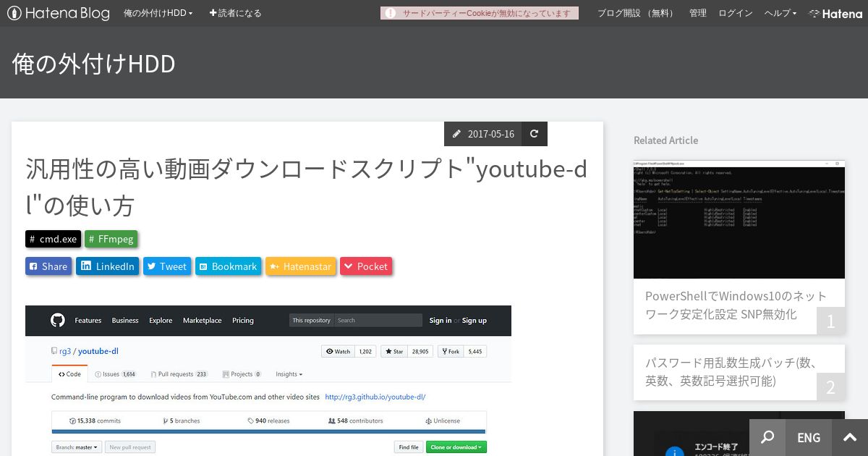Expand the ヘルプ dropdown menu
Screen dimensions: 868x456
pos(780,13)
